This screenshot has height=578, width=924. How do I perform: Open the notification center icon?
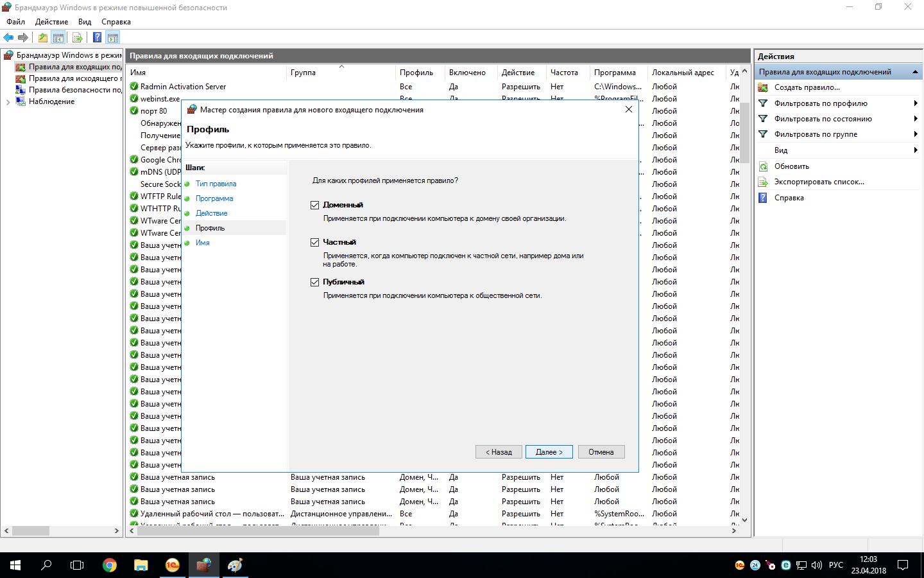pyautogui.click(x=903, y=565)
